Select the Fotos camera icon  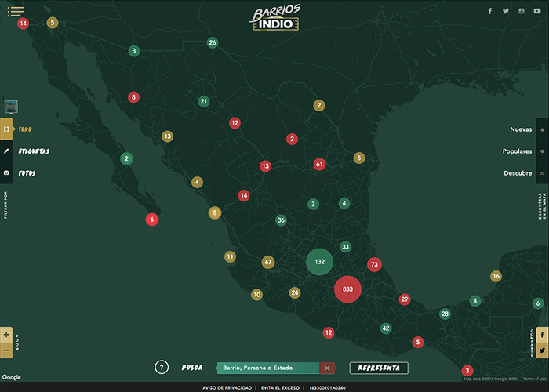pyautogui.click(x=6, y=173)
